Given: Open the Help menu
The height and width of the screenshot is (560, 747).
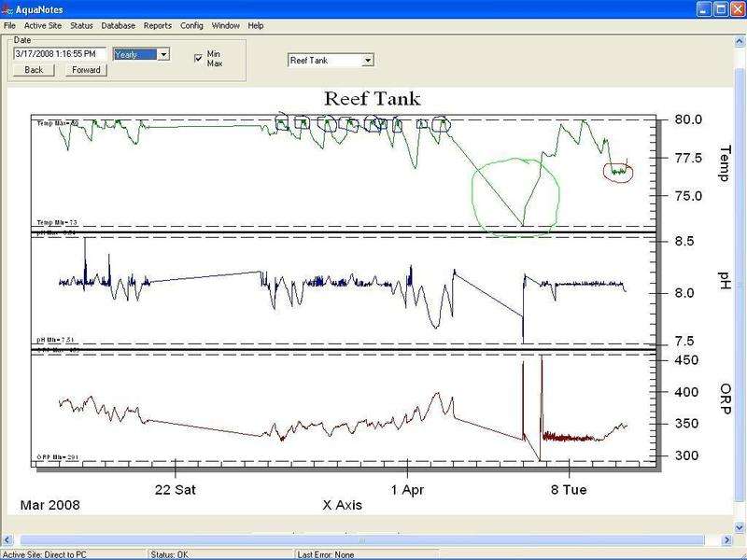Looking at the screenshot, I should (256, 25).
